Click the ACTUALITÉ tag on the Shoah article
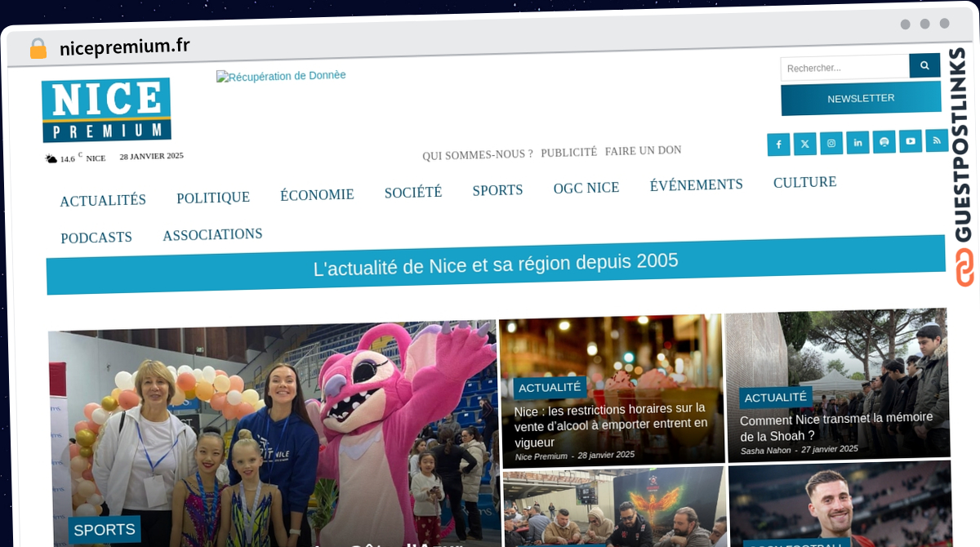 tap(776, 398)
